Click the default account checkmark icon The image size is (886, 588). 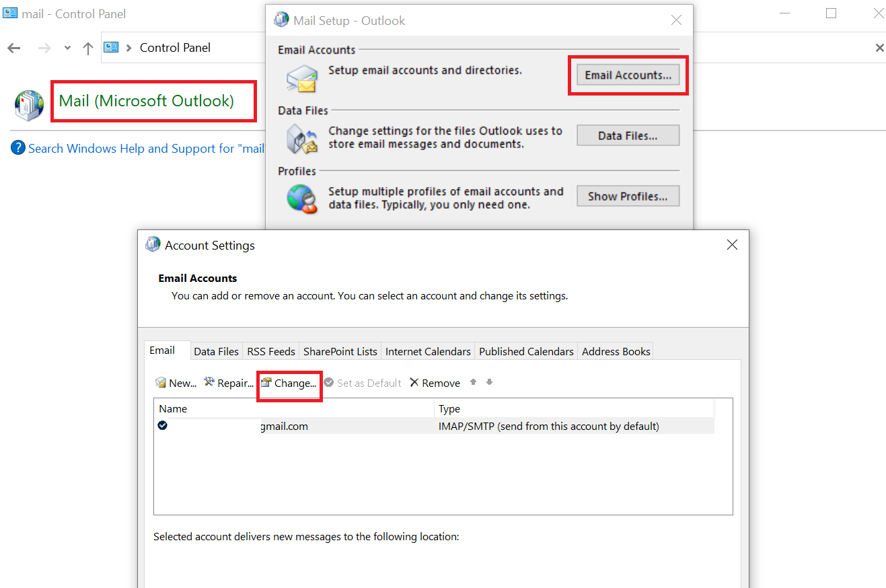(x=162, y=425)
